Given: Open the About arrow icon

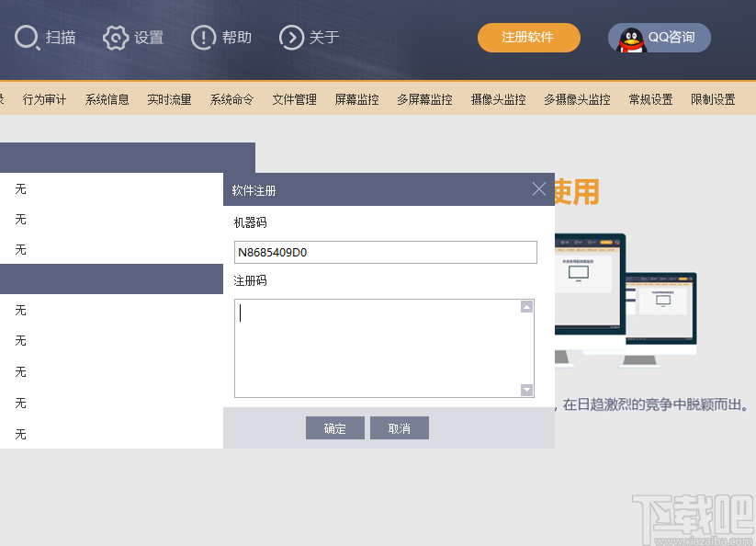Looking at the screenshot, I should pyautogui.click(x=291, y=38).
